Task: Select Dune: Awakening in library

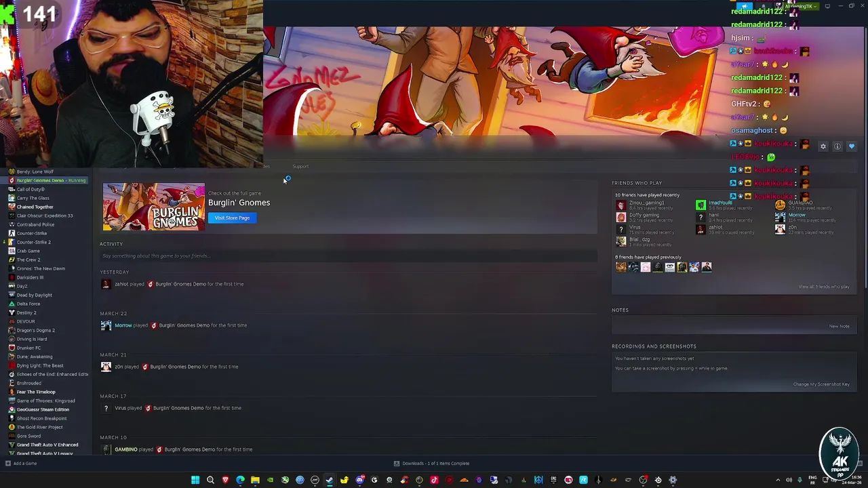Action: tap(35, 357)
